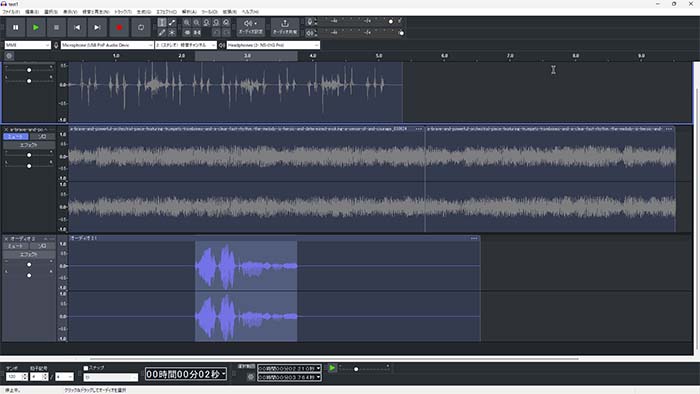Open the MME audio host dropdown
Image resolution: width=700 pixels, height=394 pixels.
28,45
